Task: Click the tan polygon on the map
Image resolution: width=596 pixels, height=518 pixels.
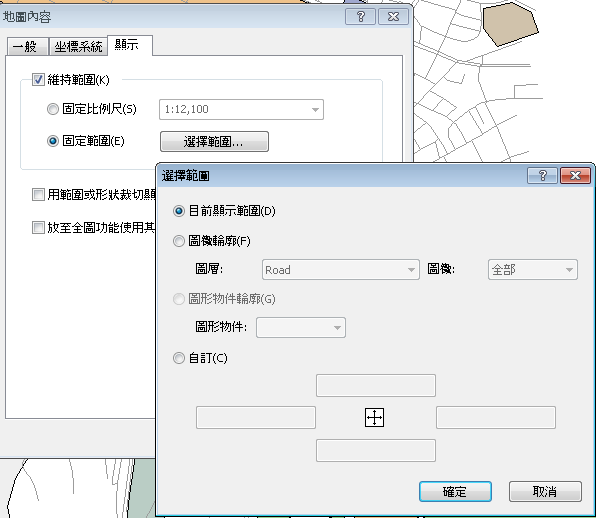Action: [x=509, y=23]
